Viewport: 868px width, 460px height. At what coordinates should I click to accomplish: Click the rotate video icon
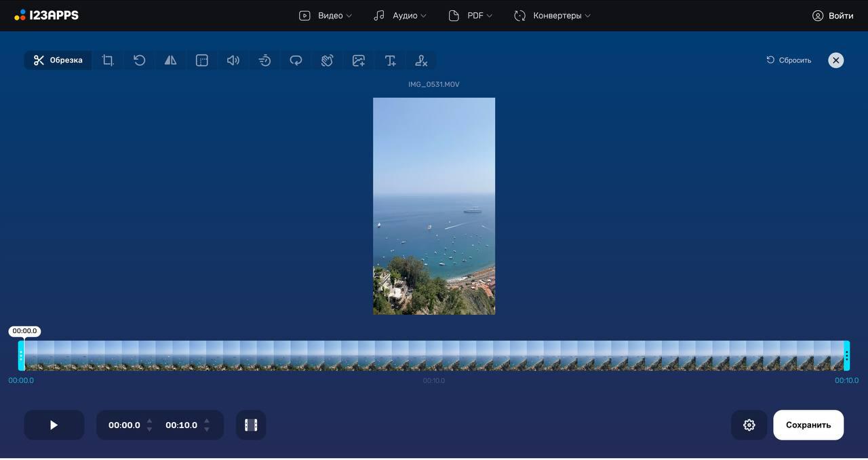tap(139, 60)
